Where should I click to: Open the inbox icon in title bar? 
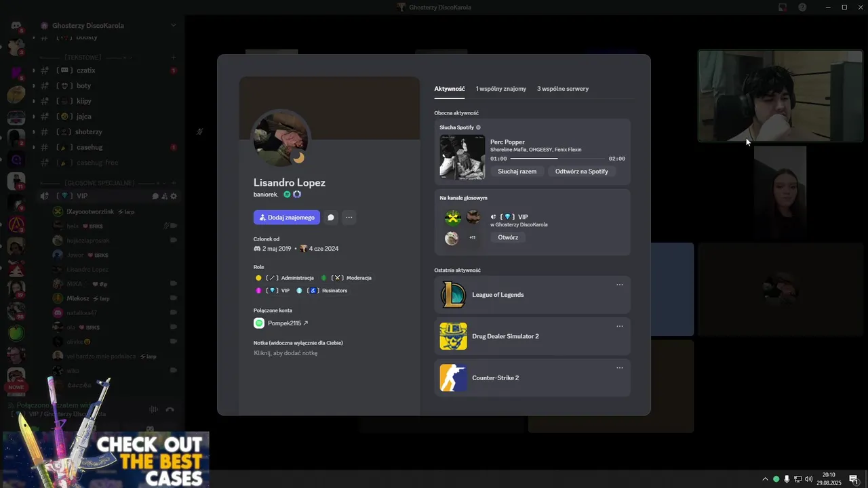783,7
